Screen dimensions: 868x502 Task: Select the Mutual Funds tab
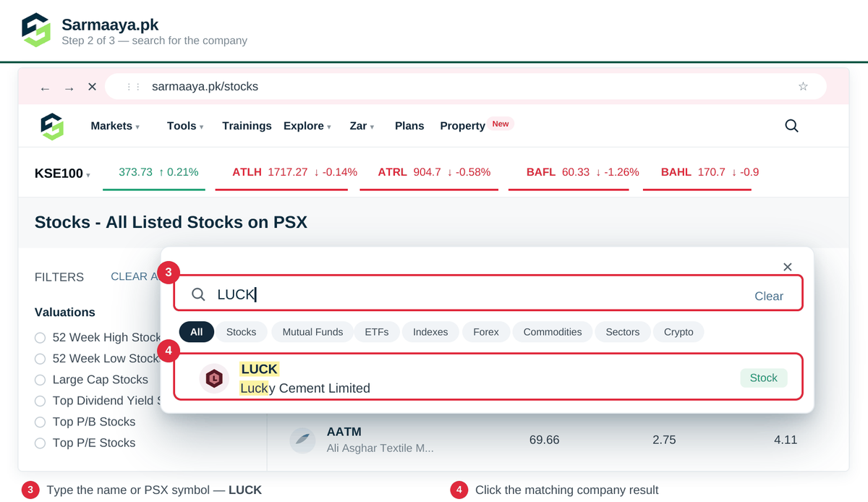(312, 332)
